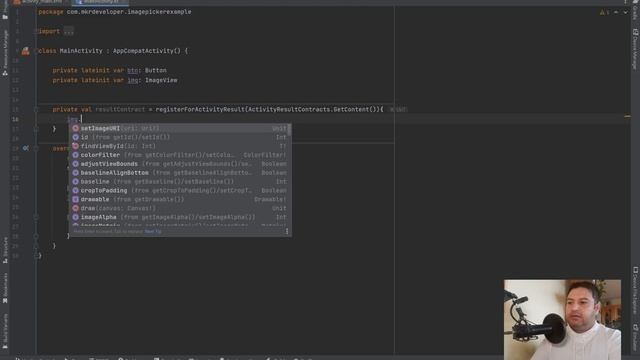Select imageAlpha from the completion list
Viewport: 640px width, 360px height.
(180, 217)
